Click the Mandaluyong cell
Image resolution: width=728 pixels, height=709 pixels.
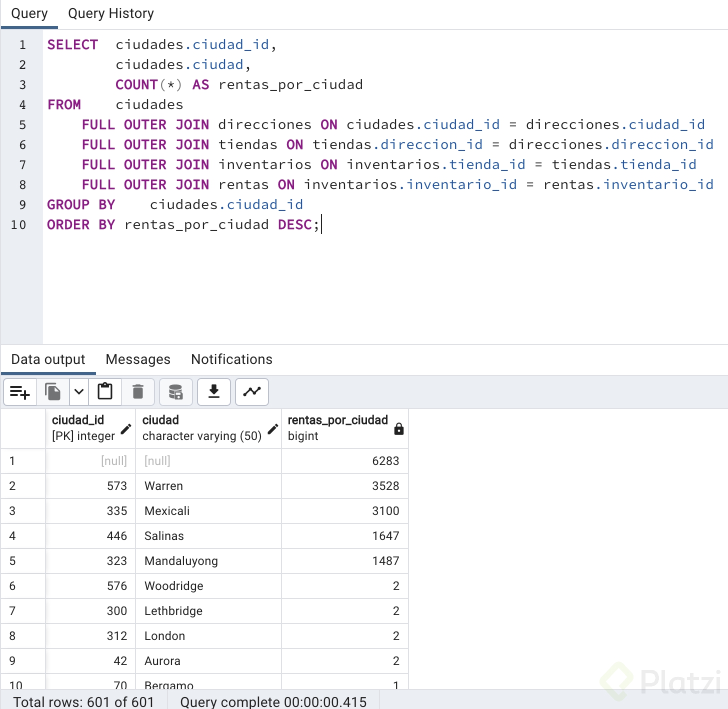tap(208, 561)
